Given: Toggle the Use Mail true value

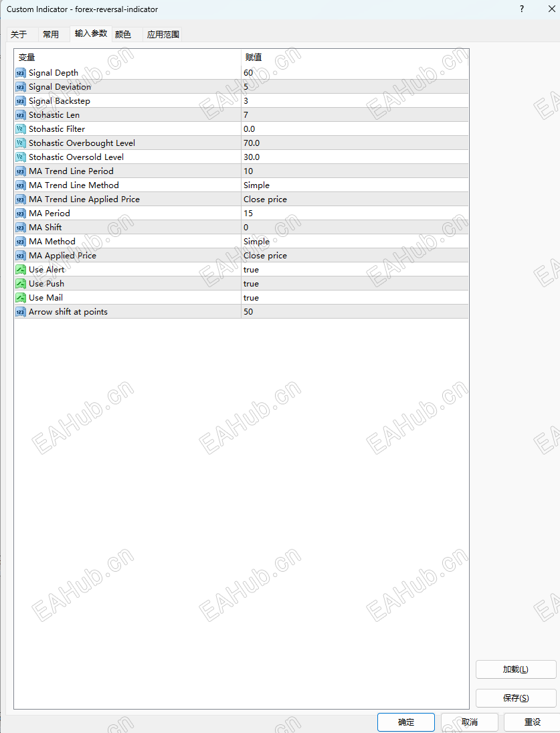Looking at the screenshot, I should click(x=355, y=297).
